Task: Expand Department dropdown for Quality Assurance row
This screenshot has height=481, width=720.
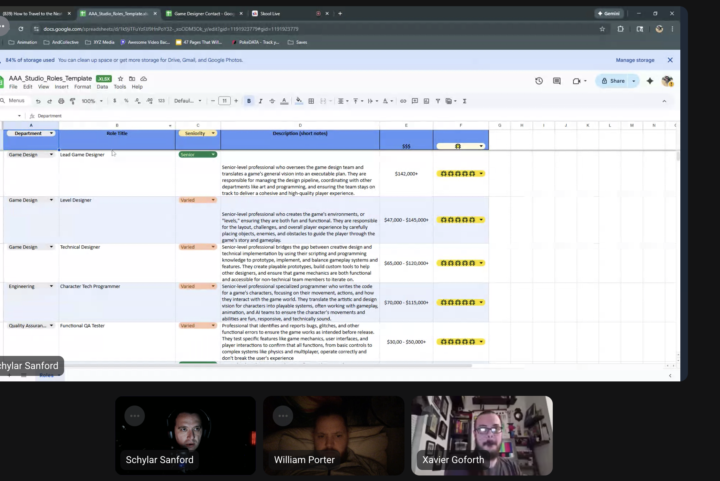Action: point(52,325)
